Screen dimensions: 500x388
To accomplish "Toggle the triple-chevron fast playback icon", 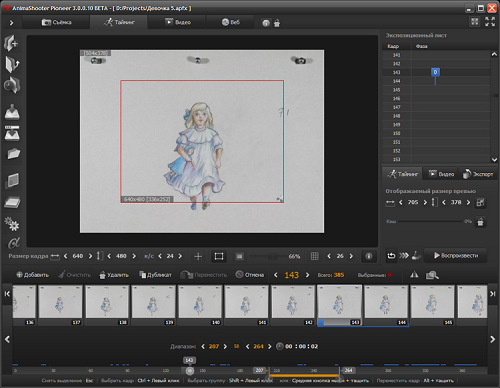I will [x=404, y=256].
